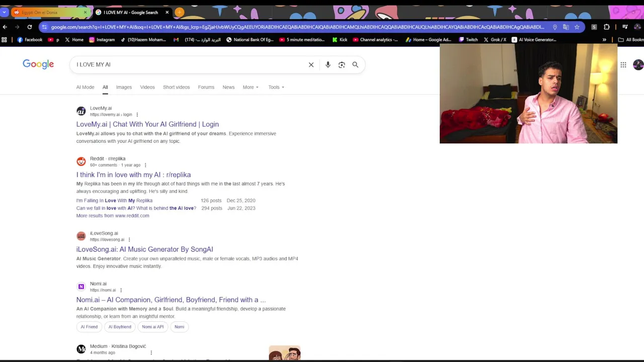Open the Google account avatar
Image resolution: width=644 pixels, height=362 pixels.
pyautogui.click(x=638, y=64)
